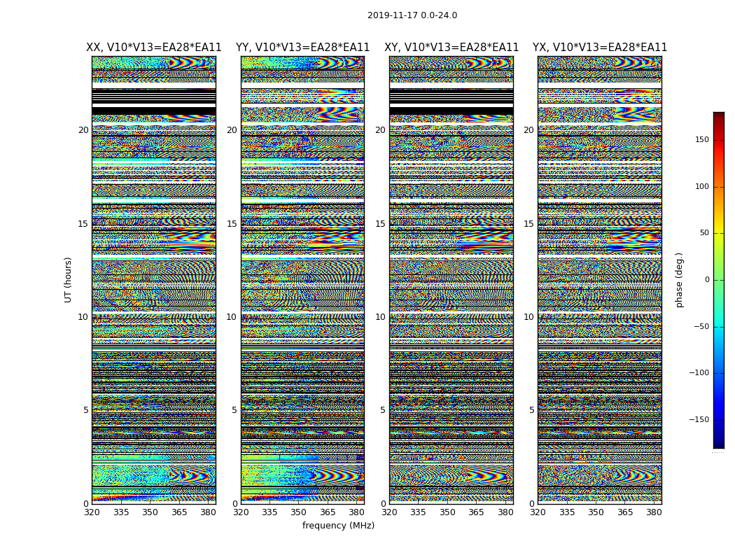The height and width of the screenshot is (560, 735).
Task: Pick the dark blue bottom of colorbar
Action: 718,444
